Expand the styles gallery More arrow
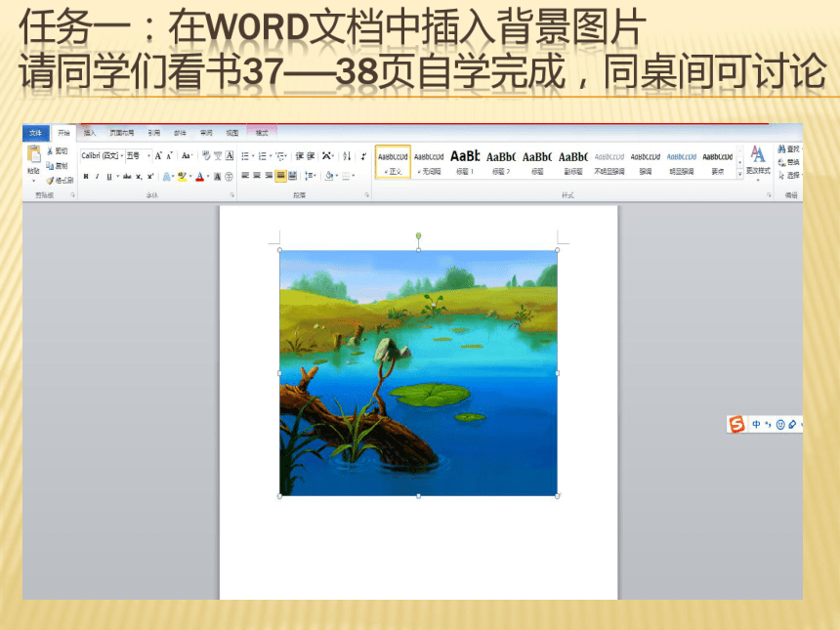The height and width of the screenshot is (630, 840). [740, 174]
